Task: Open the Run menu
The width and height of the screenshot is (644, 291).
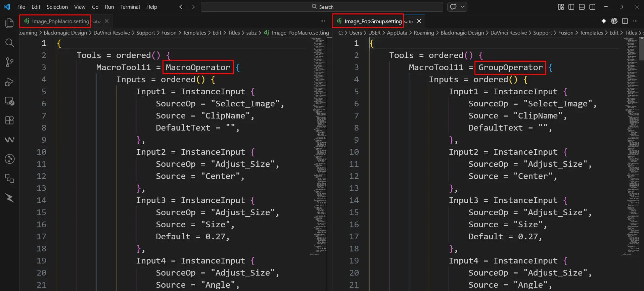Action: [x=109, y=7]
